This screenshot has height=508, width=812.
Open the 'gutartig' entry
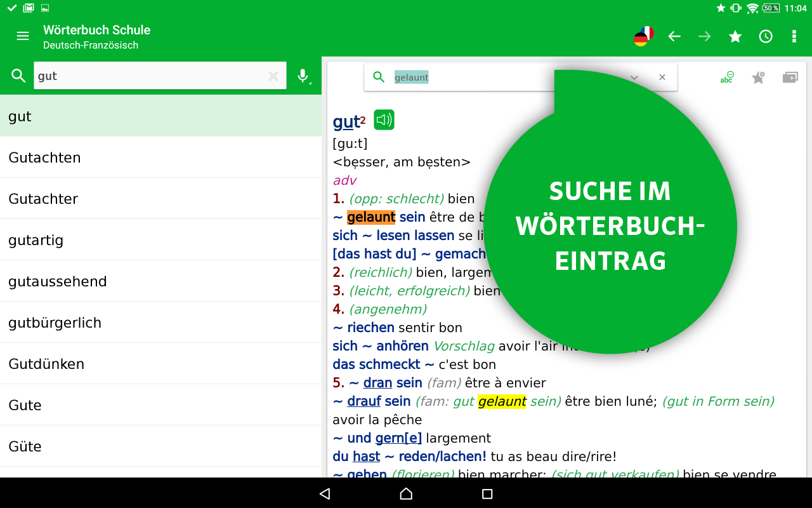point(160,240)
